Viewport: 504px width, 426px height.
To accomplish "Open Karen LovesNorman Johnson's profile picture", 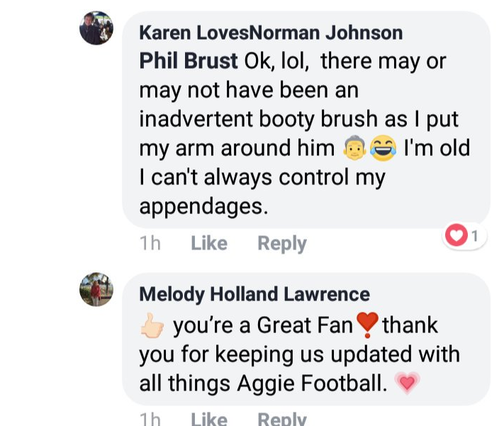I will pos(96,28).
